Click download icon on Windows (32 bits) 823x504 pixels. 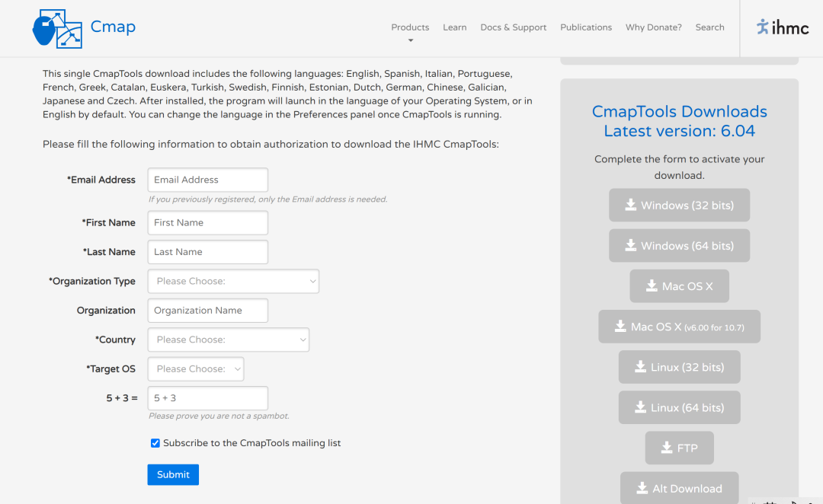630,205
